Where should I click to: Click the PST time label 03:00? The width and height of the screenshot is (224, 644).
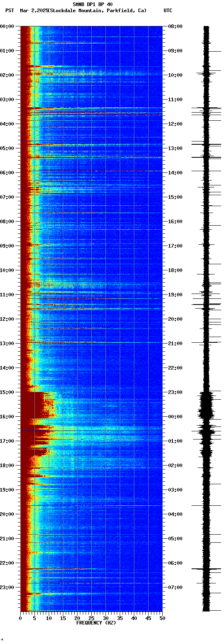(x=7, y=100)
